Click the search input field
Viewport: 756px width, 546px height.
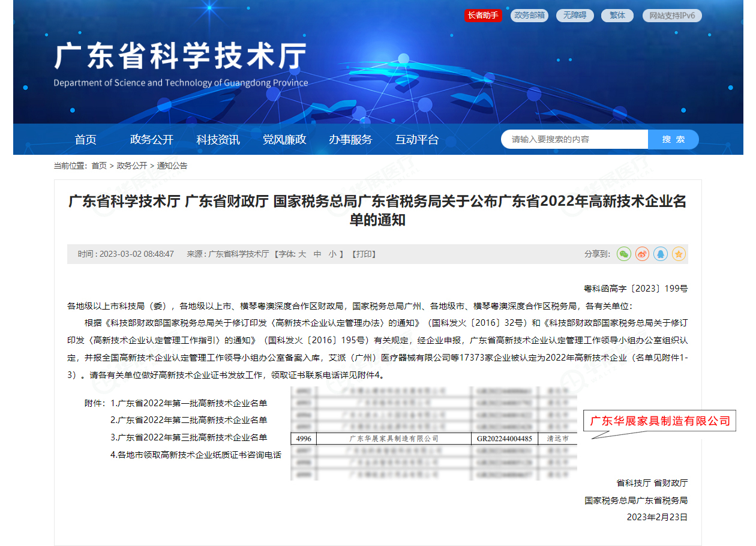pyautogui.click(x=574, y=139)
